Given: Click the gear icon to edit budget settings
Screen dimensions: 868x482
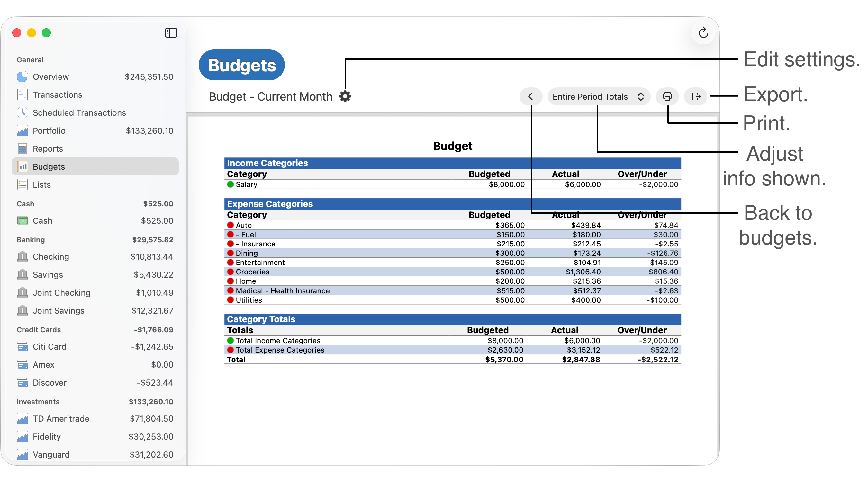Looking at the screenshot, I should [x=345, y=96].
